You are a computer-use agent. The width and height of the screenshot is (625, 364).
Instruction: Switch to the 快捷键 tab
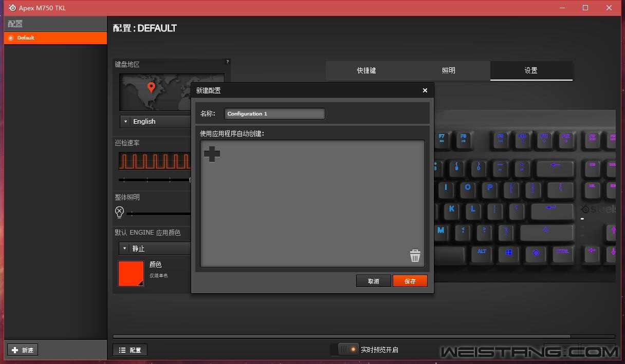366,71
